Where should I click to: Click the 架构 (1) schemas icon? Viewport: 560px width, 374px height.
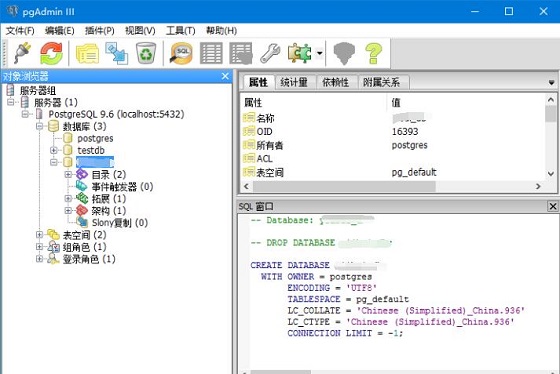(82, 210)
